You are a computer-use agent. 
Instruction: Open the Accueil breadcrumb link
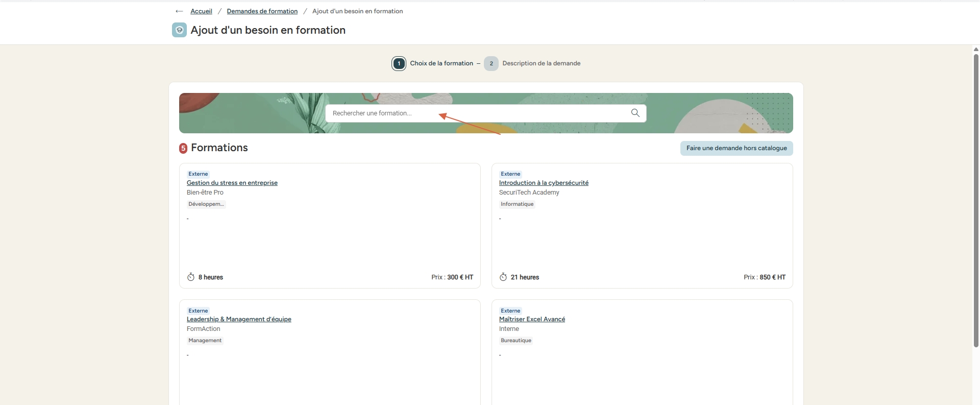point(201,11)
